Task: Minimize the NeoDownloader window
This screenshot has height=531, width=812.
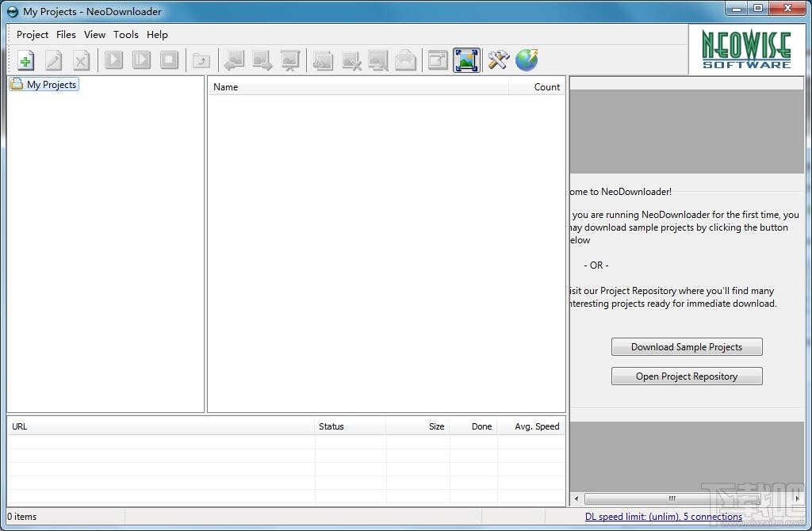Action: point(737,8)
